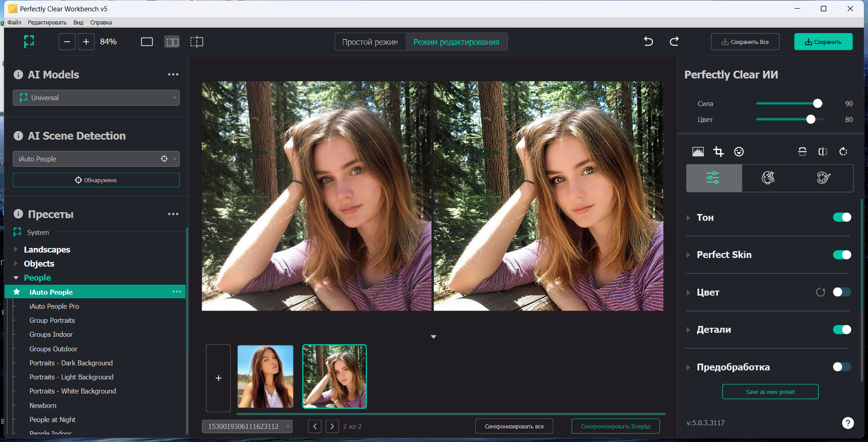Enable the Предобработка toggle
This screenshot has width=868, height=442.
(x=842, y=367)
